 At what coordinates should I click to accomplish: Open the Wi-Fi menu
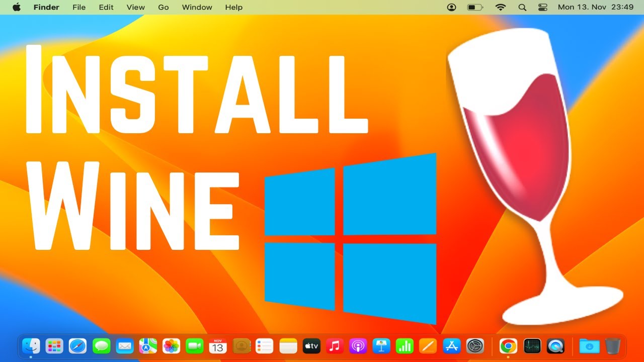click(500, 7)
